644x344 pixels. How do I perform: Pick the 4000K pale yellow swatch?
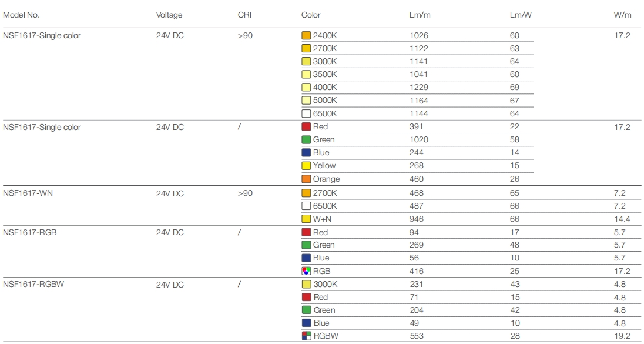(306, 88)
